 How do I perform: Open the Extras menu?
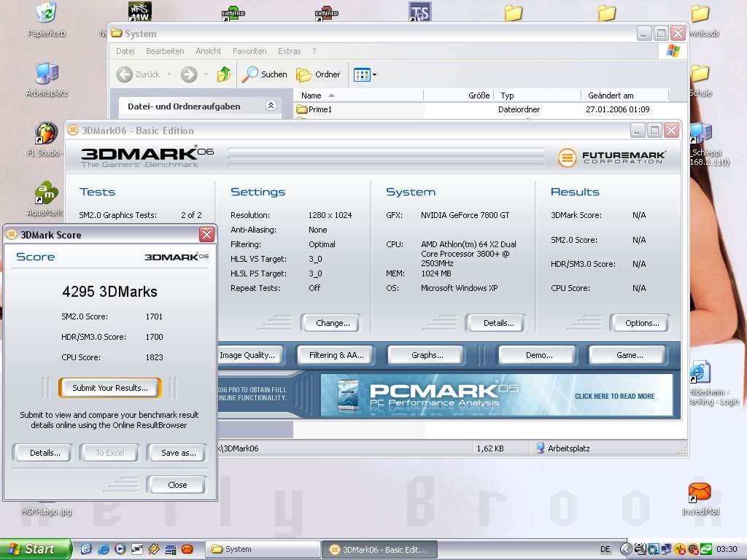pyautogui.click(x=289, y=51)
